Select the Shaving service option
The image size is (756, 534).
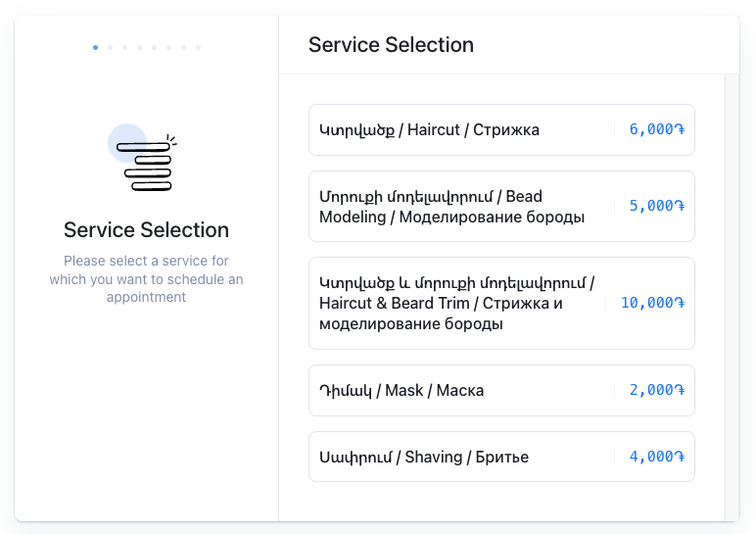click(460, 457)
